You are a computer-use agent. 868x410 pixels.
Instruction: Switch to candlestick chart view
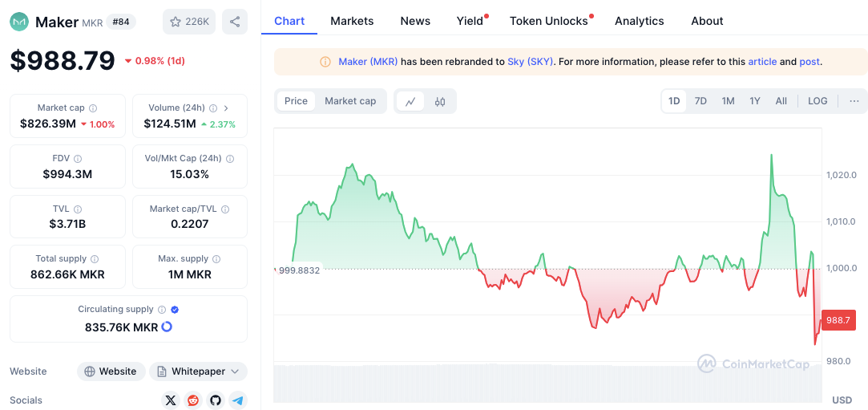coord(440,101)
